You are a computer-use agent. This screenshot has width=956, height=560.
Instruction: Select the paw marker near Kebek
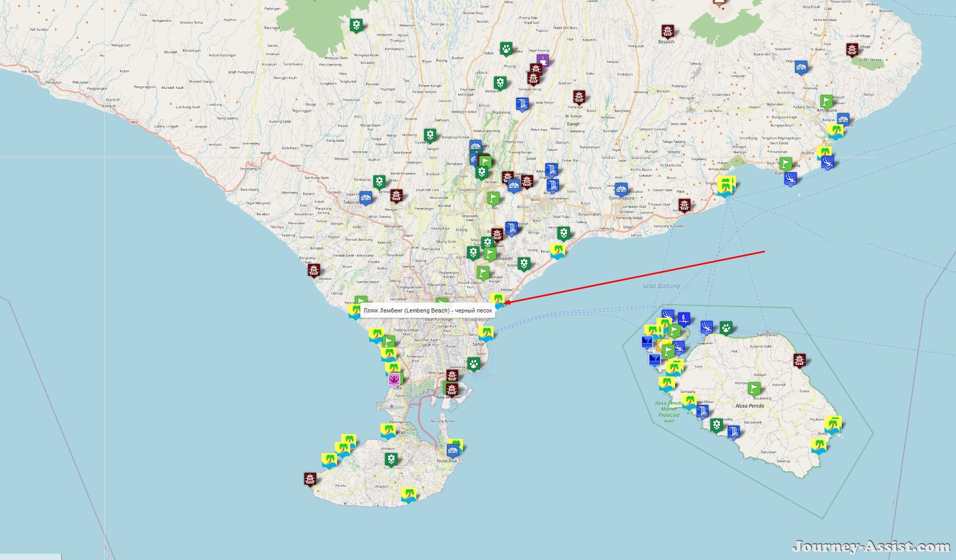click(506, 49)
